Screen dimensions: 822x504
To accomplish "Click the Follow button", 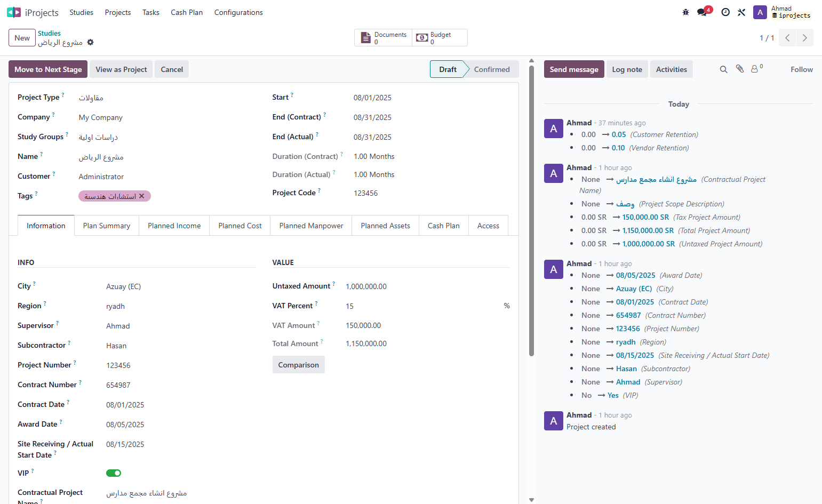I will click(802, 69).
